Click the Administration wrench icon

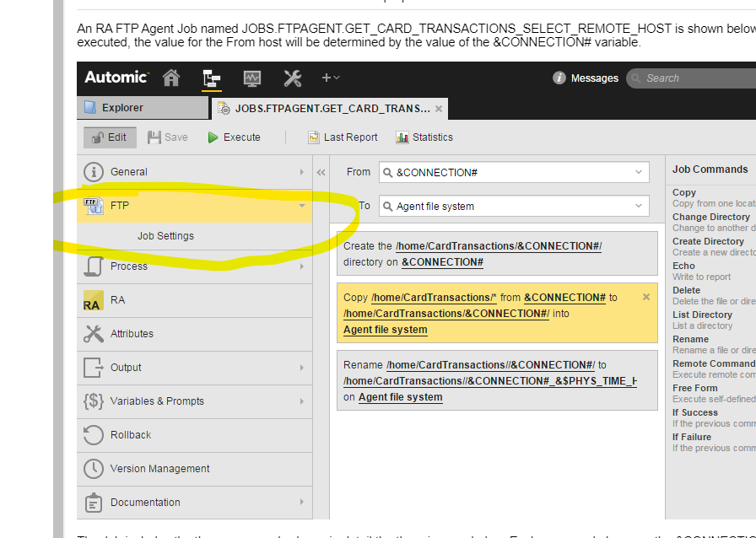point(292,78)
